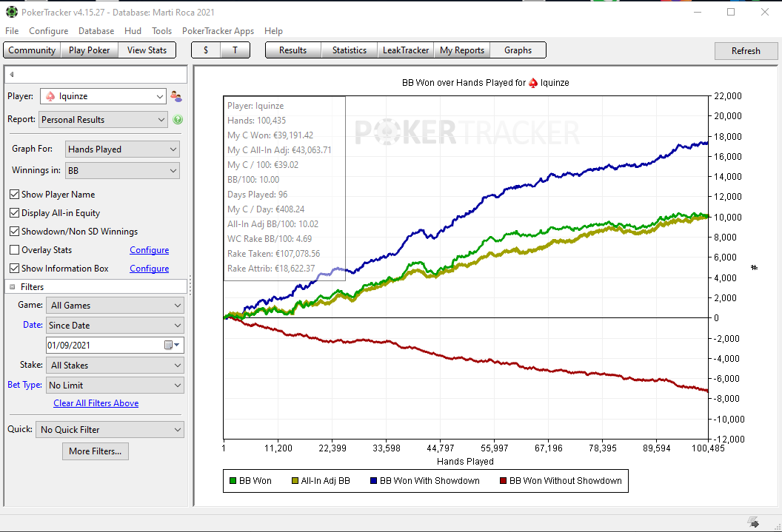This screenshot has width=782, height=532.
Task: Click the status bar arrow icon
Action: [x=754, y=522]
